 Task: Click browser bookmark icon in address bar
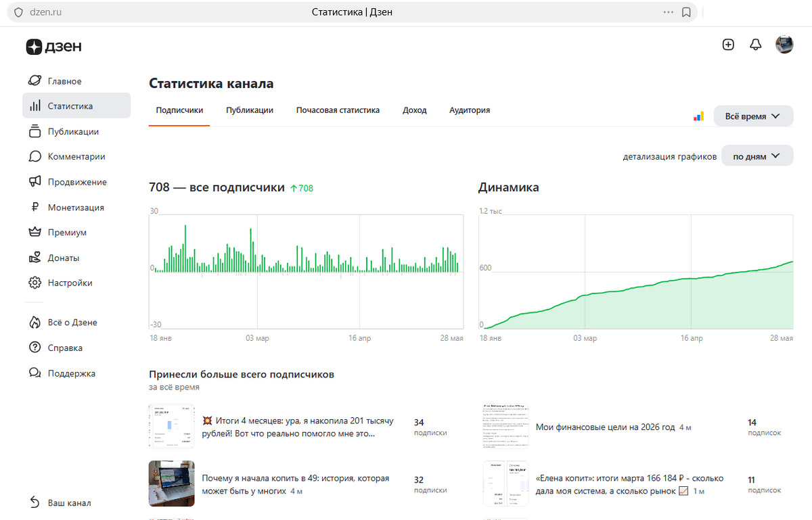686,12
